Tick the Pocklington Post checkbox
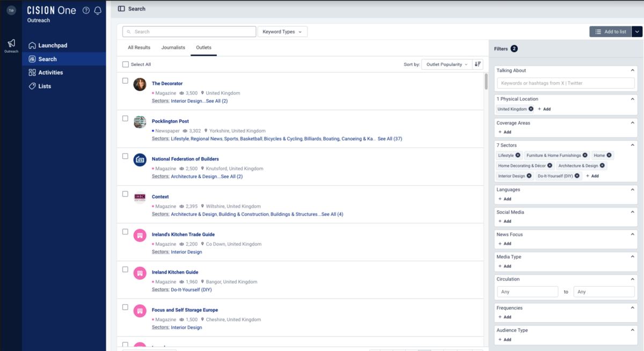The width and height of the screenshot is (644, 351). [125, 119]
